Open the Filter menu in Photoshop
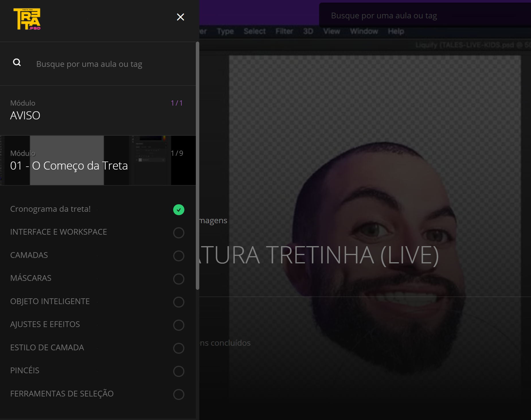This screenshot has height=420, width=531. 284,31
